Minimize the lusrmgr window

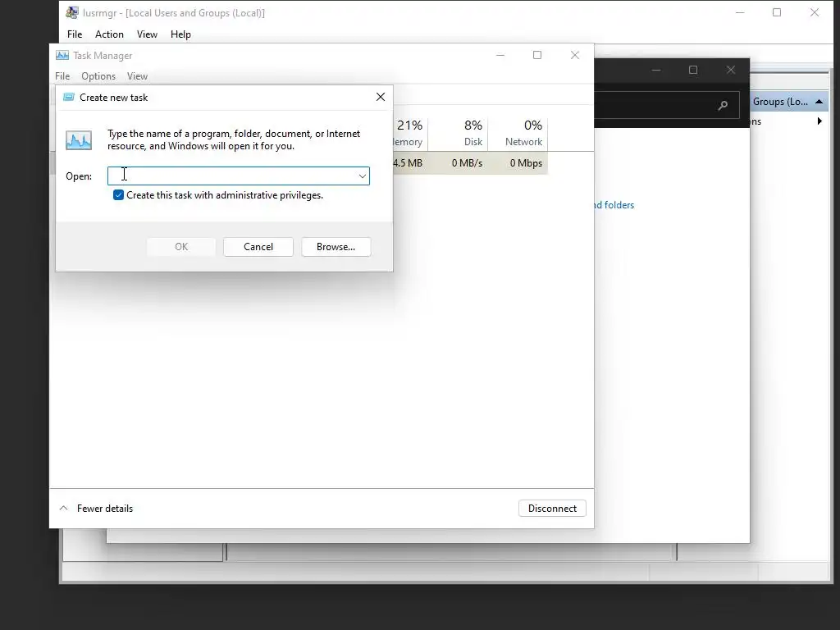pos(740,12)
